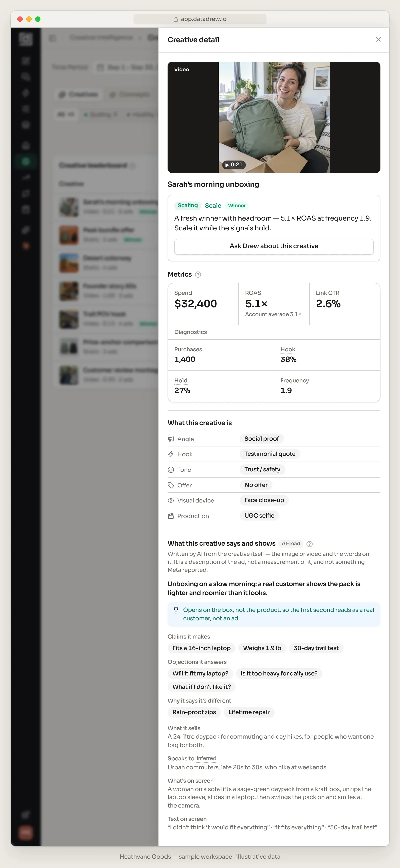Click the inferred tag beside Speaks to
This screenshot has width=400, height=868.
click(206, 758)
